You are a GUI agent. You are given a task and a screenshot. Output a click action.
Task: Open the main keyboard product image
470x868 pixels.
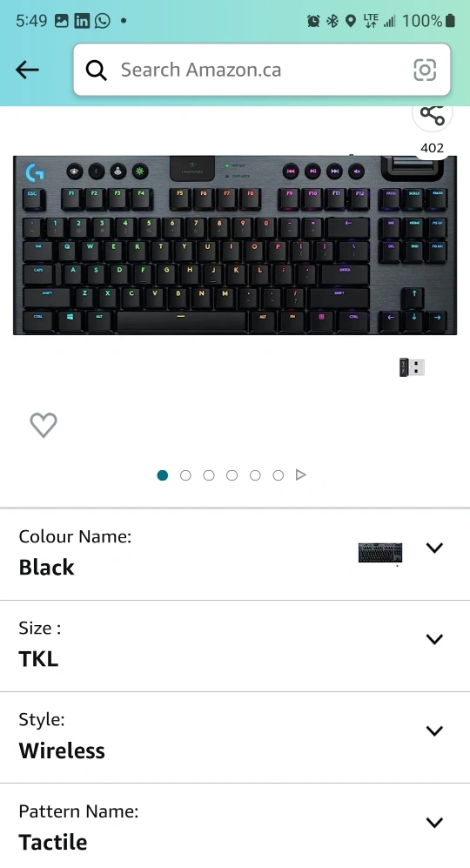235,246
